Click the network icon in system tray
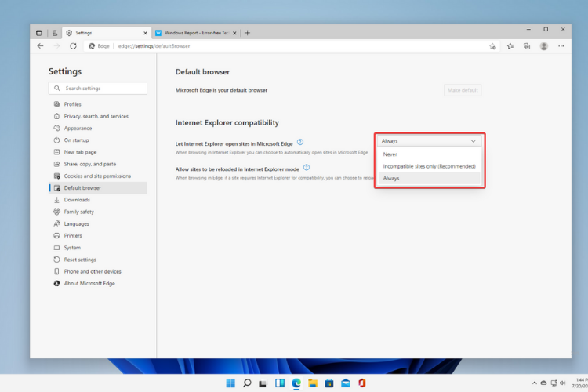This screenshot has height=392, width=588. [x=554, y=383]
